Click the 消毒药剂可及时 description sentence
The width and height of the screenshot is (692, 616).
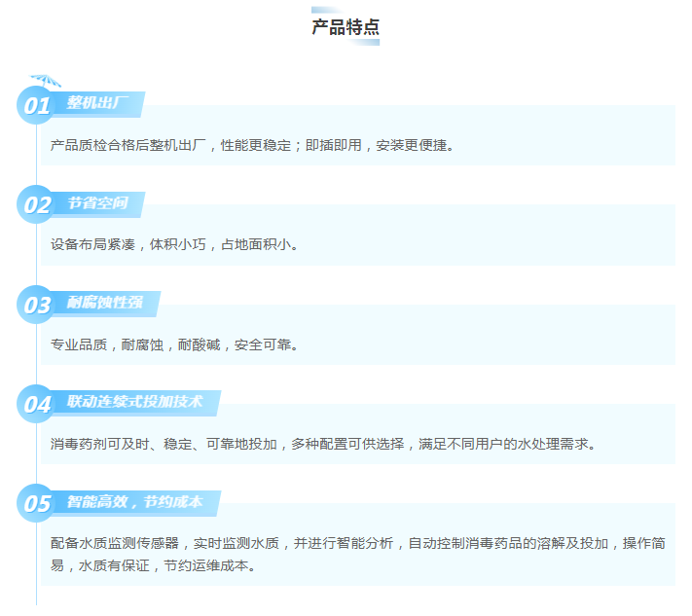[x=322, y=444]
